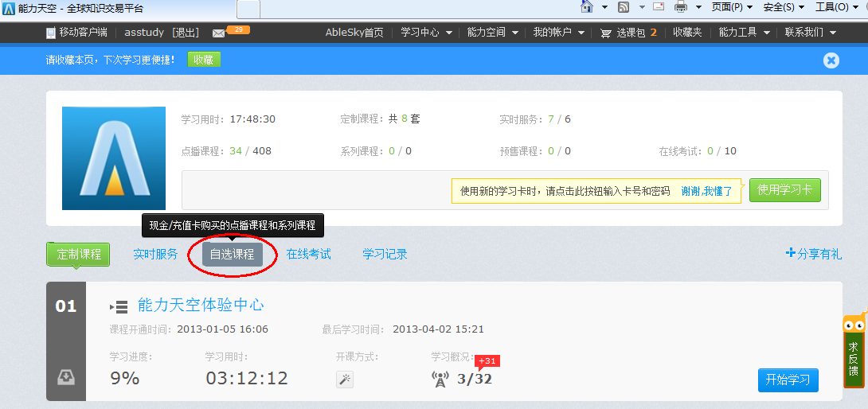Switch to the 自选课程 tab

(x=232, y=255)
